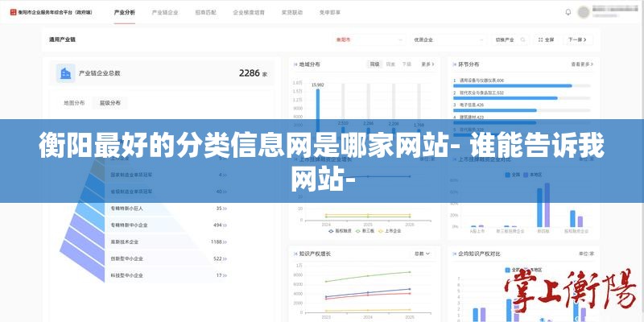Click the notification bell icon

[568, 12]
